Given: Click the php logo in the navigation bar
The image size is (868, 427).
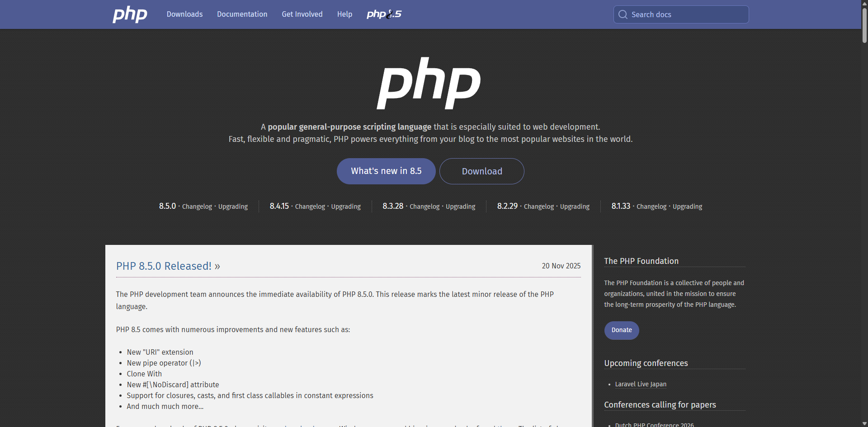Looking at the screenshot, I should tap(130, 14).
